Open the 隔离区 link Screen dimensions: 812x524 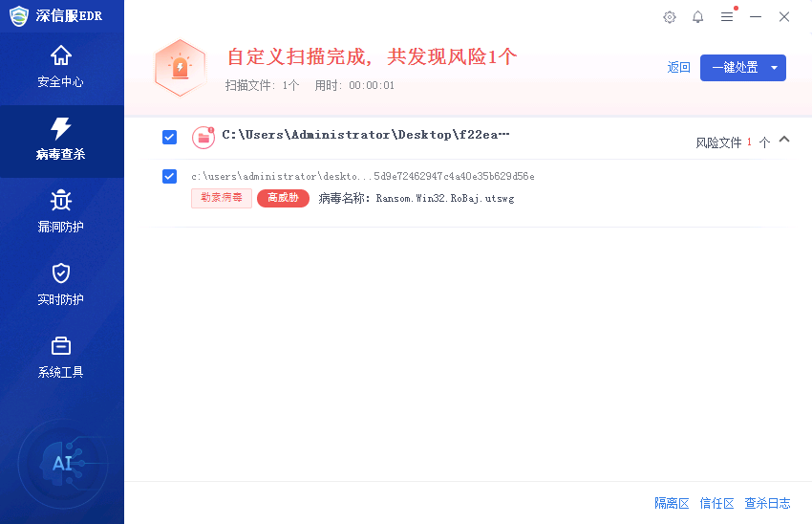(x=672, y=503)
